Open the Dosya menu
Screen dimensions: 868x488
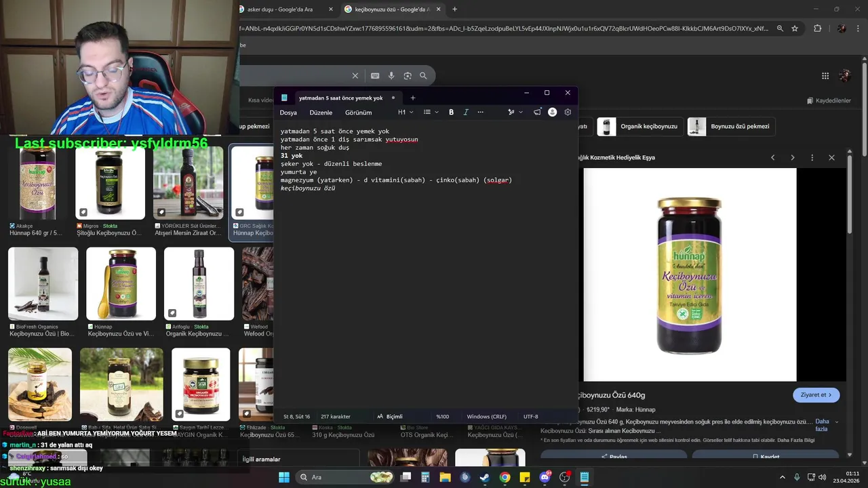(x=288, y=113)
